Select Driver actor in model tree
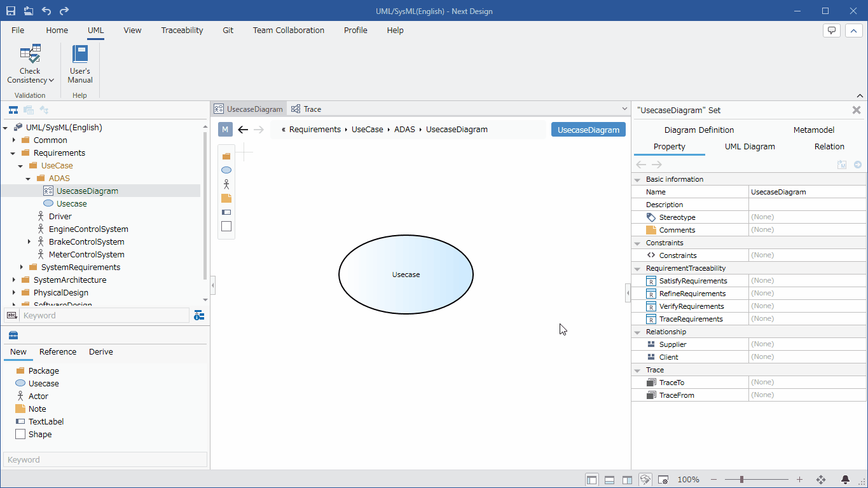 [x=60, y=217]
